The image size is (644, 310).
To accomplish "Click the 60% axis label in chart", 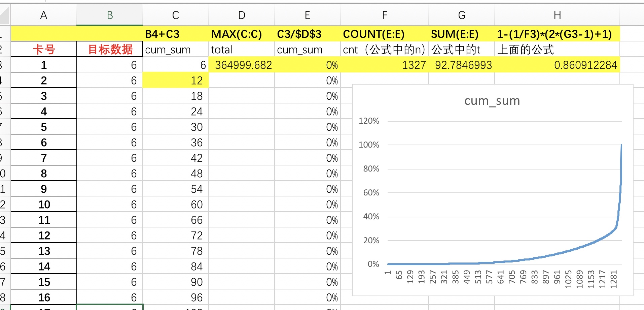I will pos(371,192).
